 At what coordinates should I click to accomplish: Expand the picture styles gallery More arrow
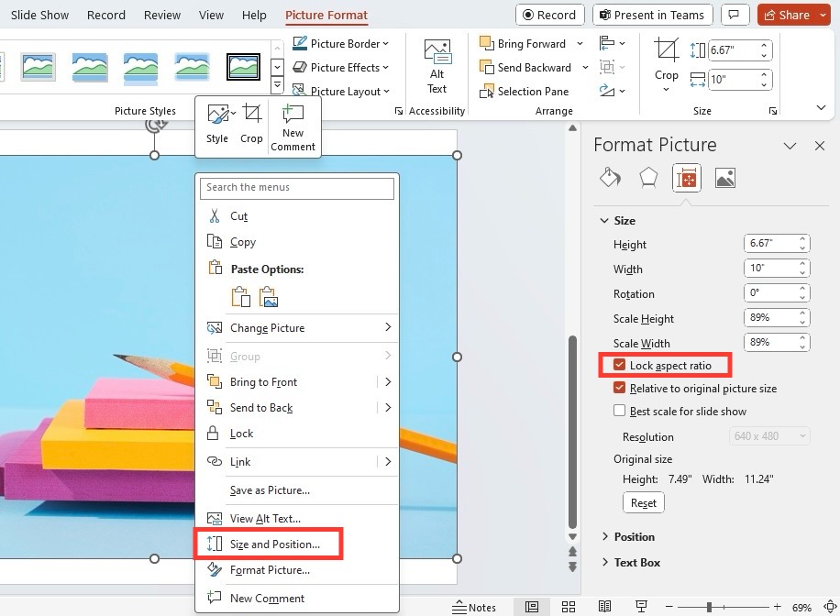[x=277, y=84]
